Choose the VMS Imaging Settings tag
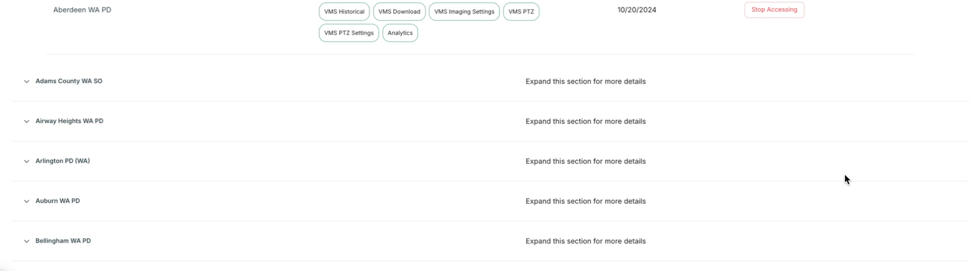 click(x=464, y=12)
